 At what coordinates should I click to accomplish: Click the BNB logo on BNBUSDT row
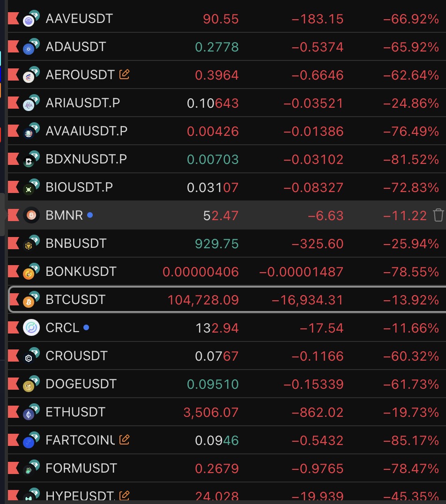30,245
